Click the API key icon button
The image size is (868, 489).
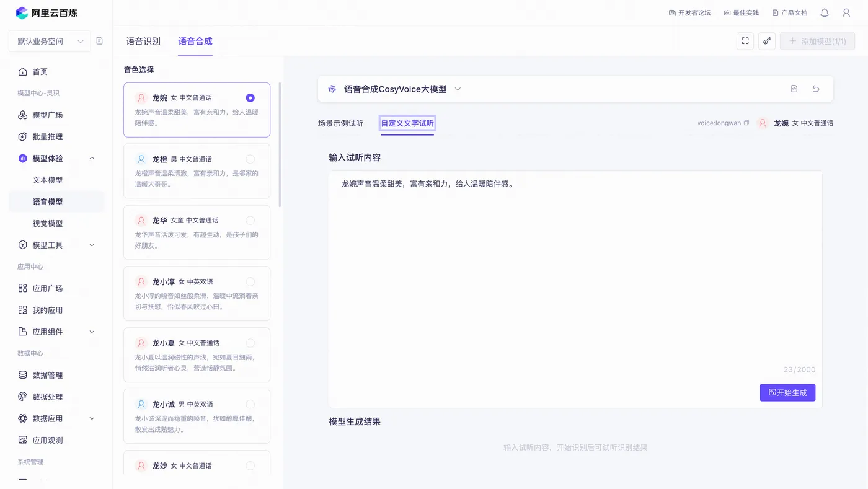pyautogui.click(x=767, y=41)
